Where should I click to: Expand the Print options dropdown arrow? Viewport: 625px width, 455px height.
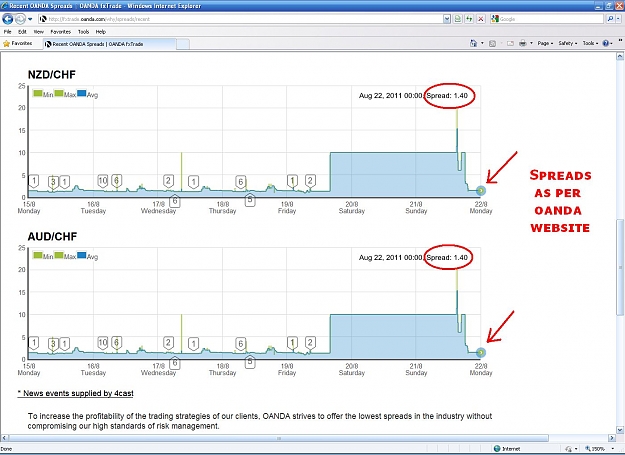coord(531,43)
